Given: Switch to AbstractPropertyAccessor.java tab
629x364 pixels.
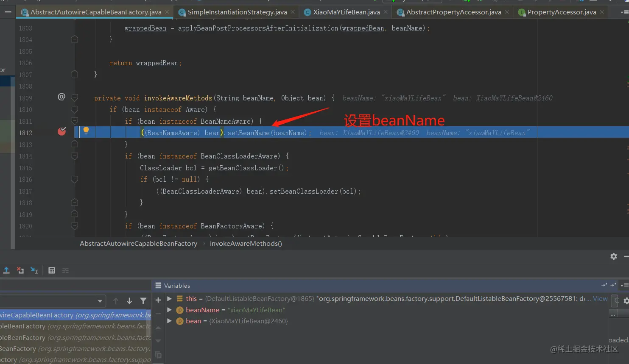Looking at the screenshot, I should (453, 12).
